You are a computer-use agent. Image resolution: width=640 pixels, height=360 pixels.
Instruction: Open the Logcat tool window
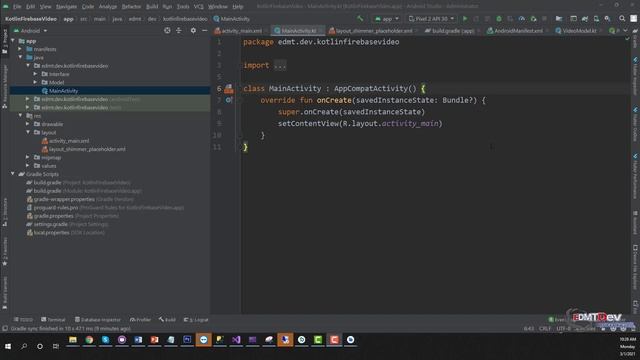coord(196,320)
